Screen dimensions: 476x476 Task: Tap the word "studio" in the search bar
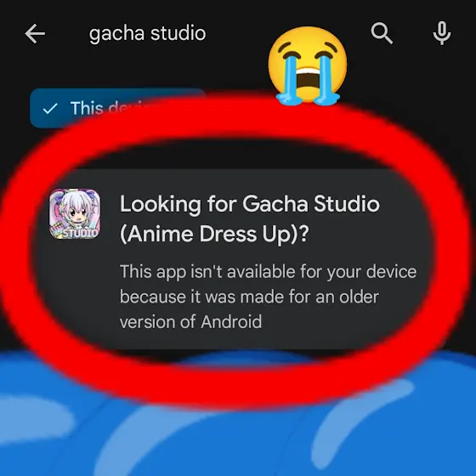click(178, 33)
